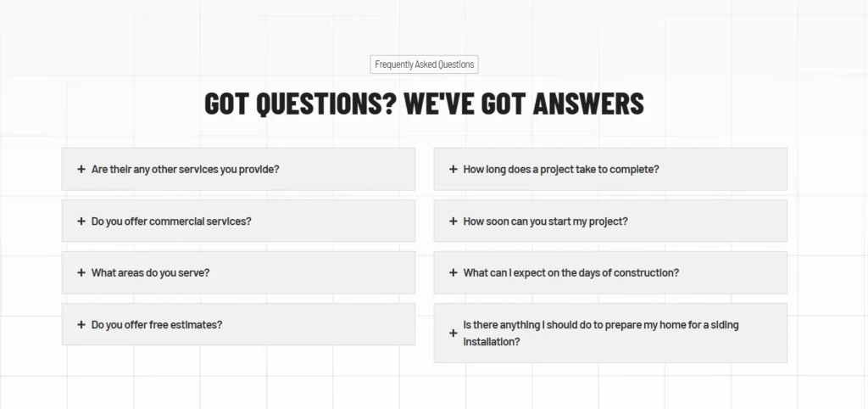Click the plus icon next to siding installation question

click(453, 333)
